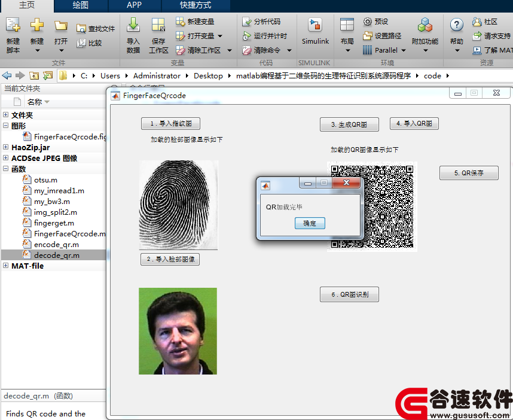Expand the HaoZip.jar group

5,147
